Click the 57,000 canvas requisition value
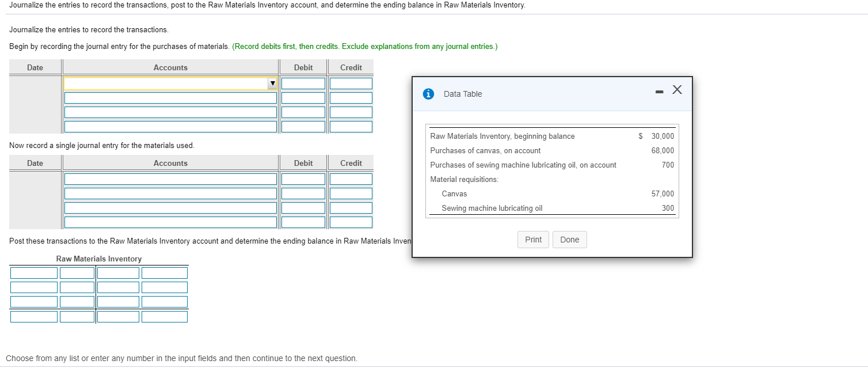 pyautogui.click(x=663, y=194)
